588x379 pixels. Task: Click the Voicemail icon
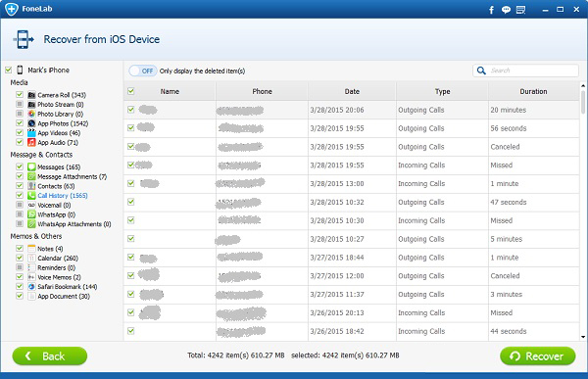point(31,205)
